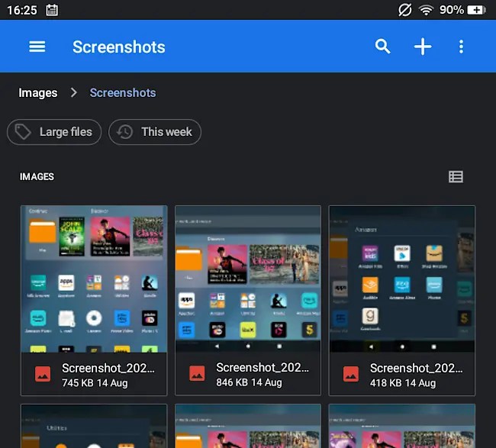Select file name of 745 KB screenshot

click(x=108, y=368)
